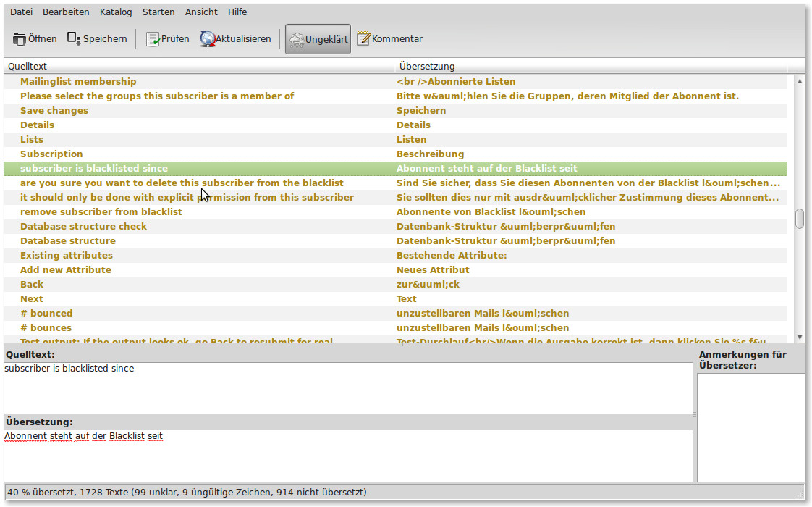Select row 'Add new Attribute'

[x=396, y=270]
